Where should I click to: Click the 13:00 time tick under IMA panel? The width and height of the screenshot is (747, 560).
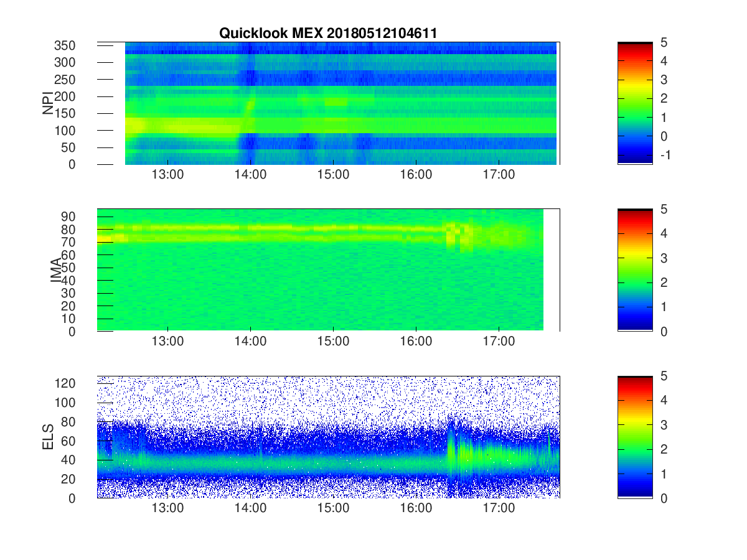coord(167,342)
